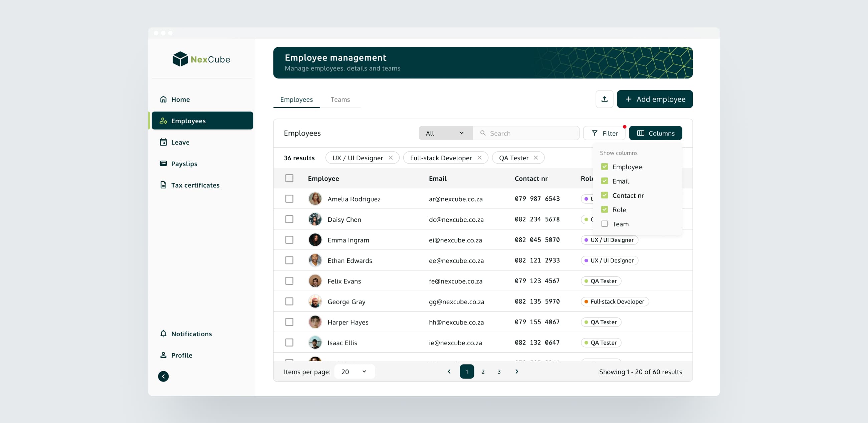Close the Columns dropdown panel button
This screenshot has height=423, width=868.
(x=655, y=133)
